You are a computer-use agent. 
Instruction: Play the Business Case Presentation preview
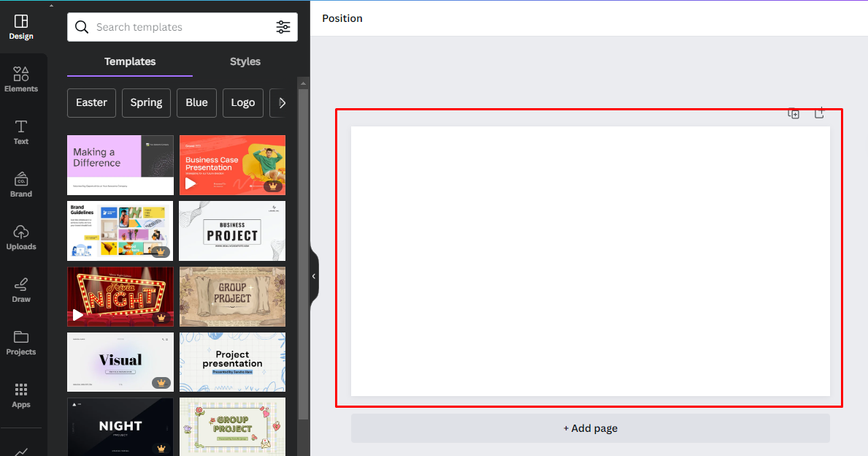point(191,183)
